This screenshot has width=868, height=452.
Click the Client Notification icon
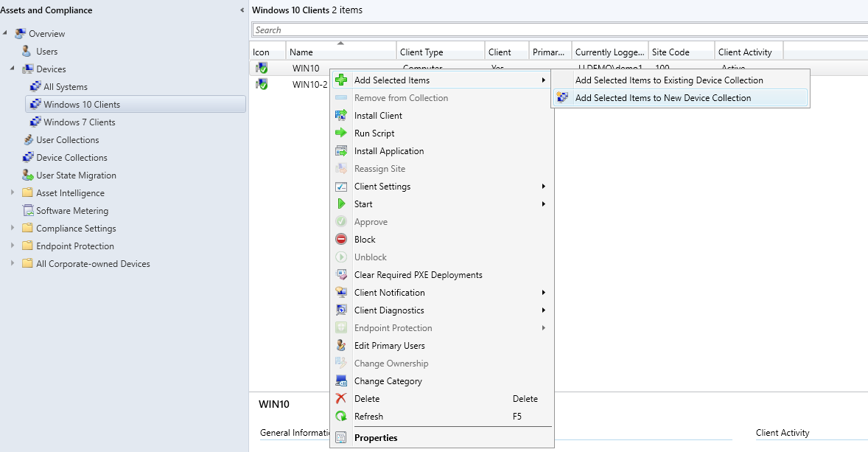341,293
